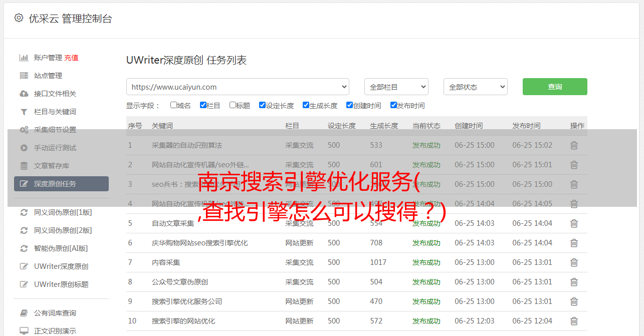Click the 正文识别演示 monitor icon
The image size is (644, 336).
pyautogui.click(x=24, y=331)
